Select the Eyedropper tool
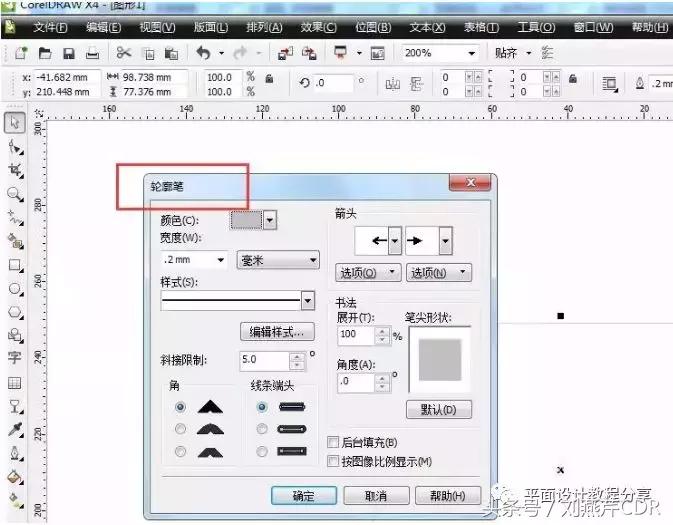673x525 pixels. (x=15, y=429)
